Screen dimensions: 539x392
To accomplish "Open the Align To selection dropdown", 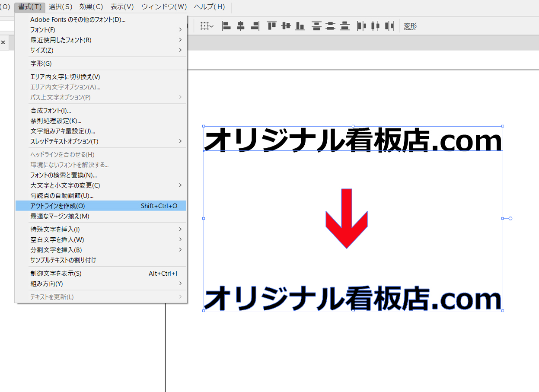I will (207, 26).
